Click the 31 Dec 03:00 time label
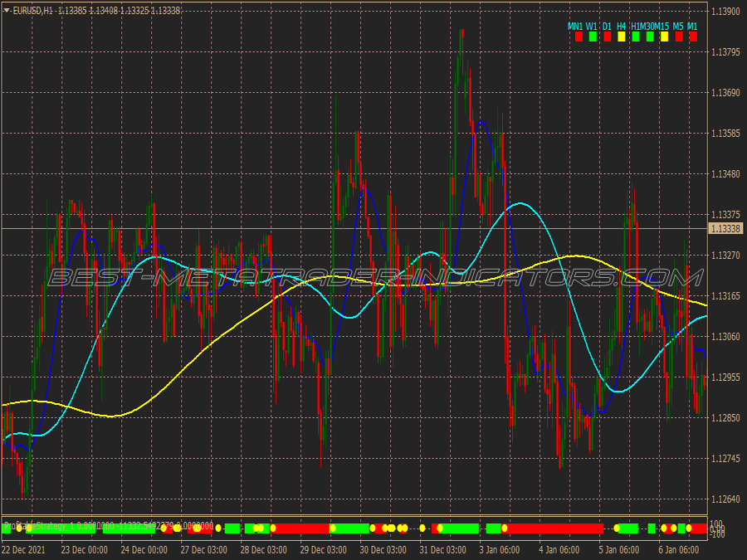Screen dimensions: 747x560 point(443,550)
